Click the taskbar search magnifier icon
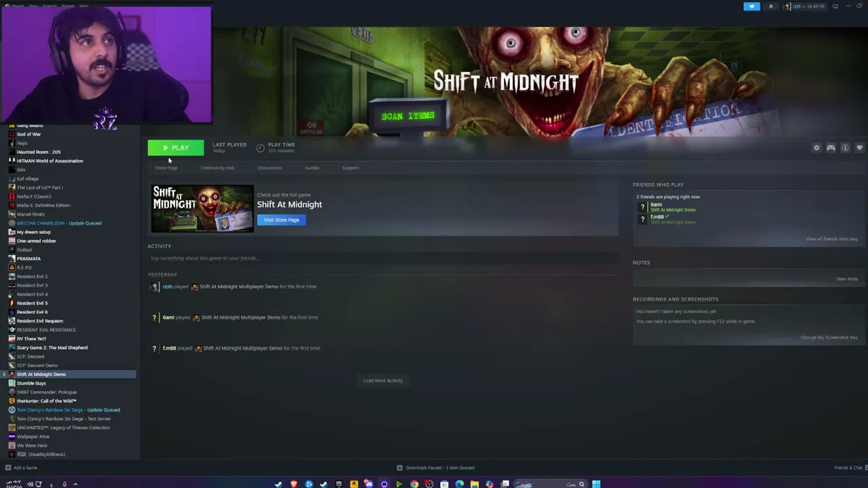 click(582, 484)
